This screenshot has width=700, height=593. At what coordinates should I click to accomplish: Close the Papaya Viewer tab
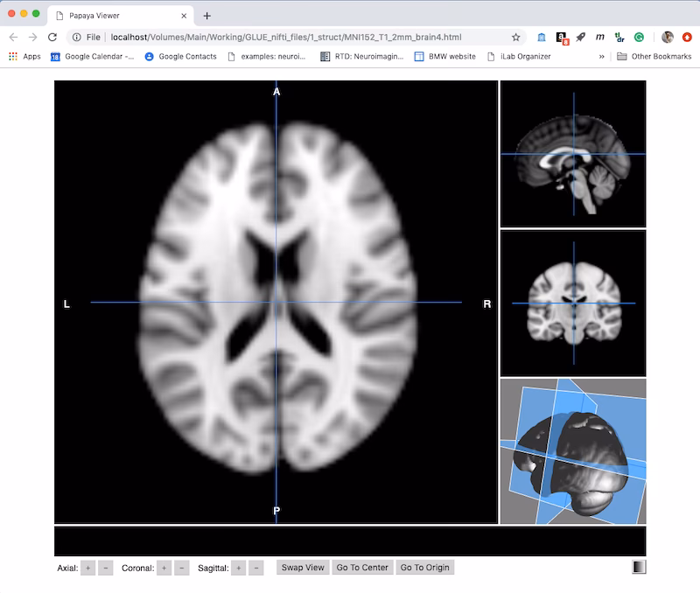(184, 16)
